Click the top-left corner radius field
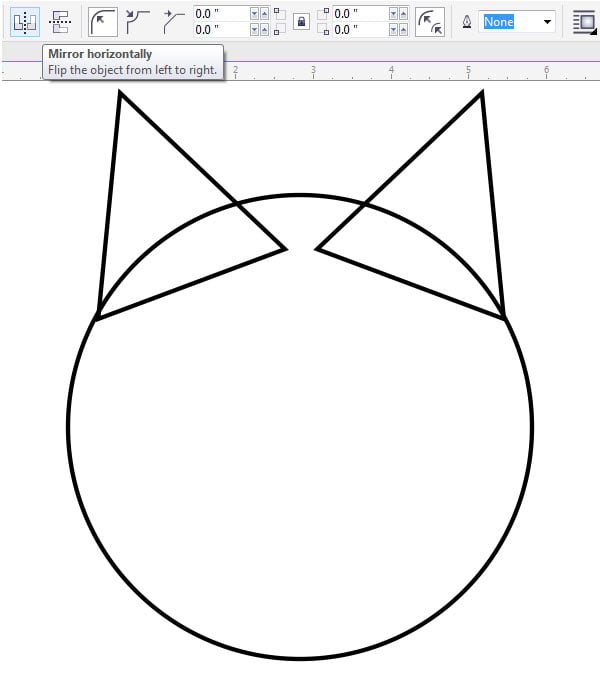The height and width of the screenshot is (676, 600). [x=222, y=14]
